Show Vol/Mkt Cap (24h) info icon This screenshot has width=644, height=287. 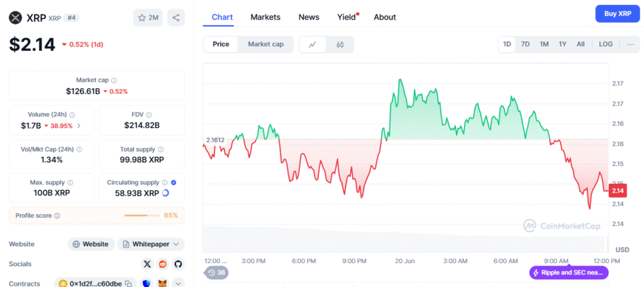tap(79, 150)
